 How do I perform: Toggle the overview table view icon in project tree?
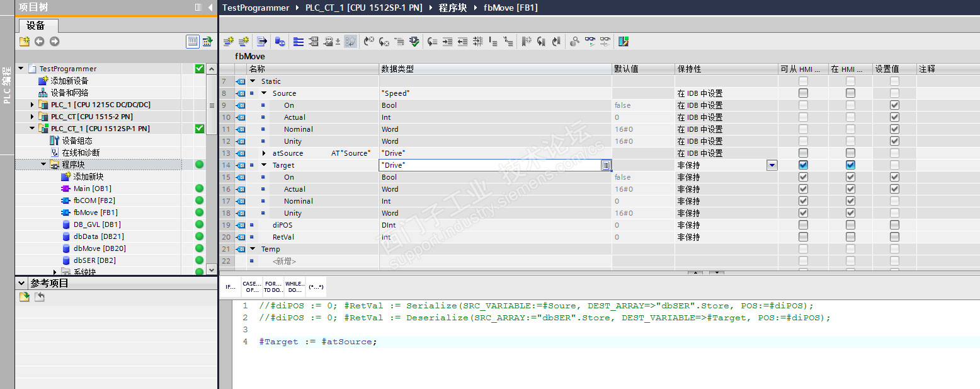(x=193, y=42)
